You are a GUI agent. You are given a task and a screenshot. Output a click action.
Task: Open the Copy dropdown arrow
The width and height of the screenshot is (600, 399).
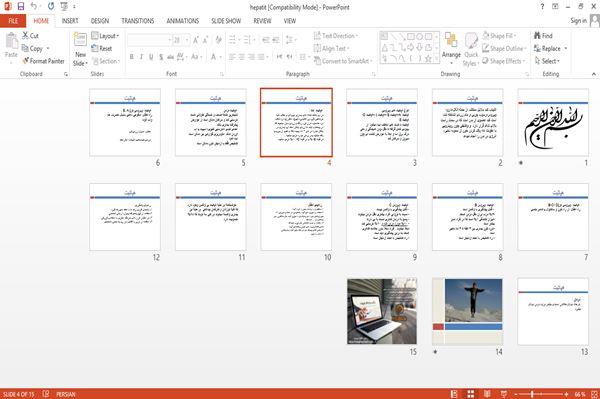[48, 49]
